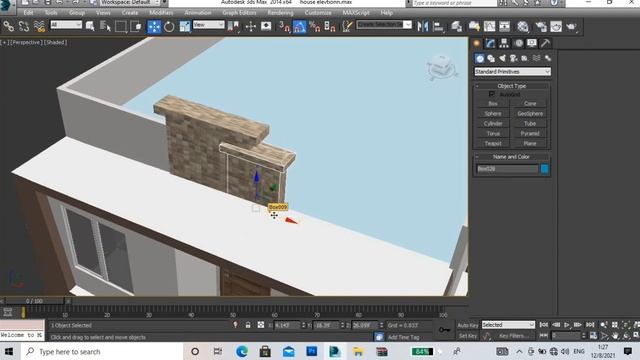This screenshot has height=360, width=640.
Task: Toggle 3D Snaps
Action: click(x=284, y=27)
